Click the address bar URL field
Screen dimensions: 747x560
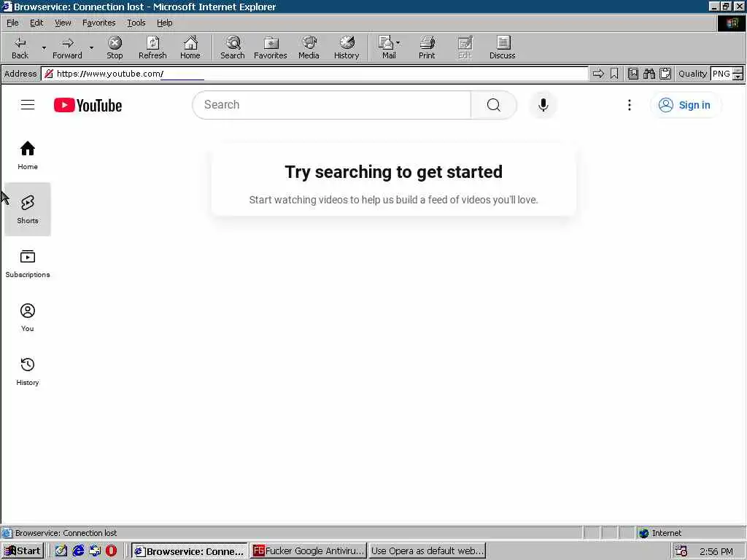[x=314, y=74]
